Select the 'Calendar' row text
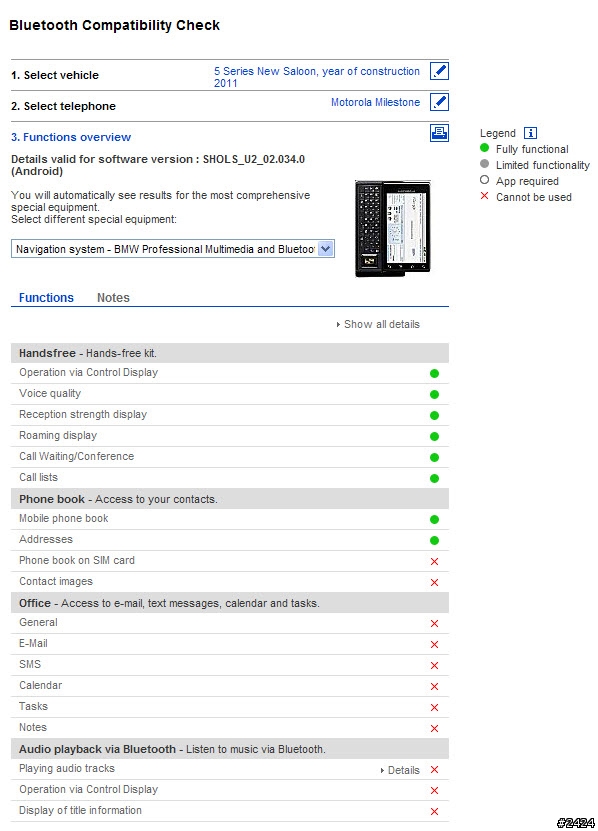 40,685
